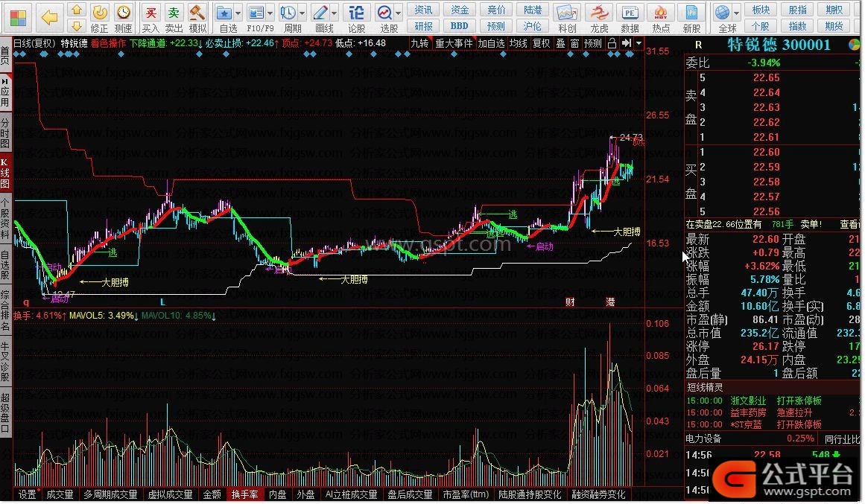Click the 买入 buy icon
This screenshot has height=504, width=865.
click(150, 18)
